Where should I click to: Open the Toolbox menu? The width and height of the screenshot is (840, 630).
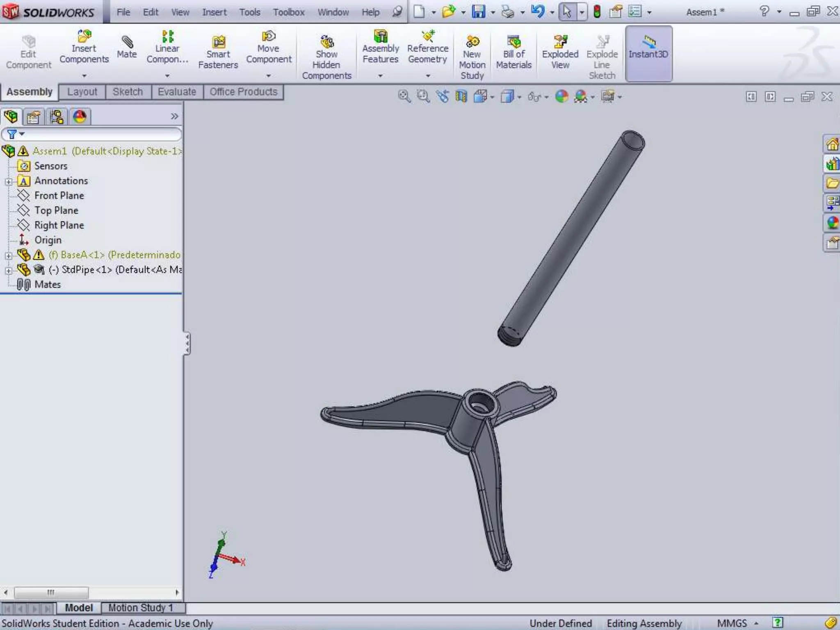[x=288, y=12]
